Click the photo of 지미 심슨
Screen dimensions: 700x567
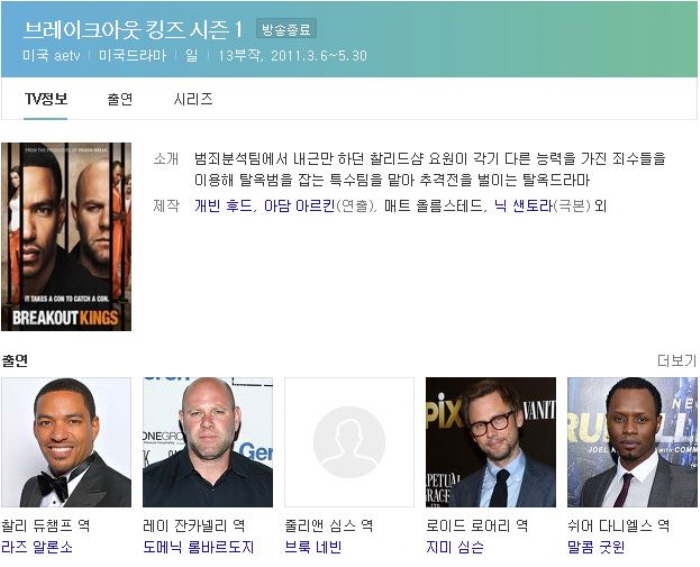click(491, 442)
